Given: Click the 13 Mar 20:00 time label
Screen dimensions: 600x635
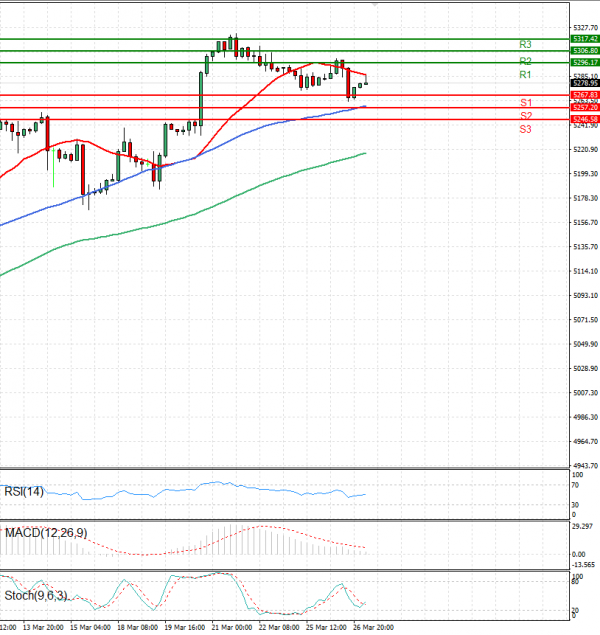Looking at the screenshot, I should [43, 627].
